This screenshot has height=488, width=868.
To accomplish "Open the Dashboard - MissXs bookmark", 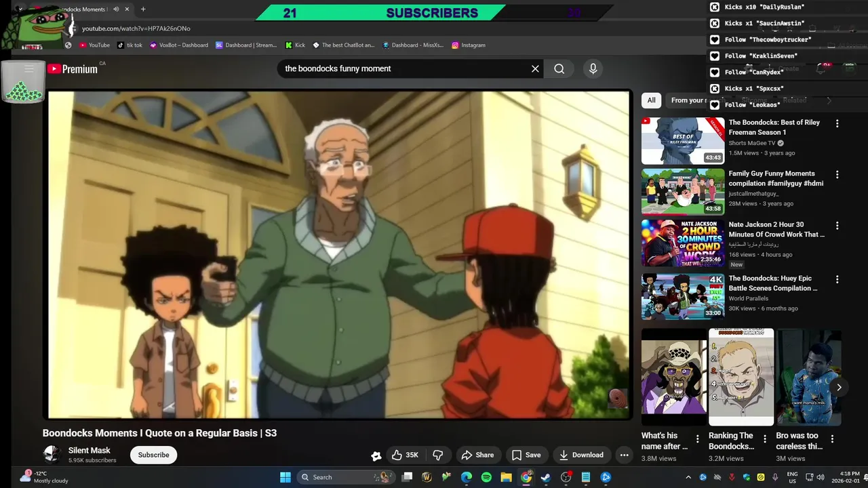I will tap(413, 45).
